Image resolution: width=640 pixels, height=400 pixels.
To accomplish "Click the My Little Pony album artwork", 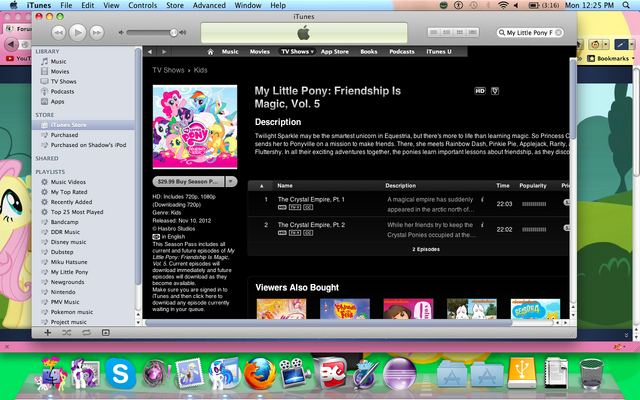I will click(x=195, y=127).
